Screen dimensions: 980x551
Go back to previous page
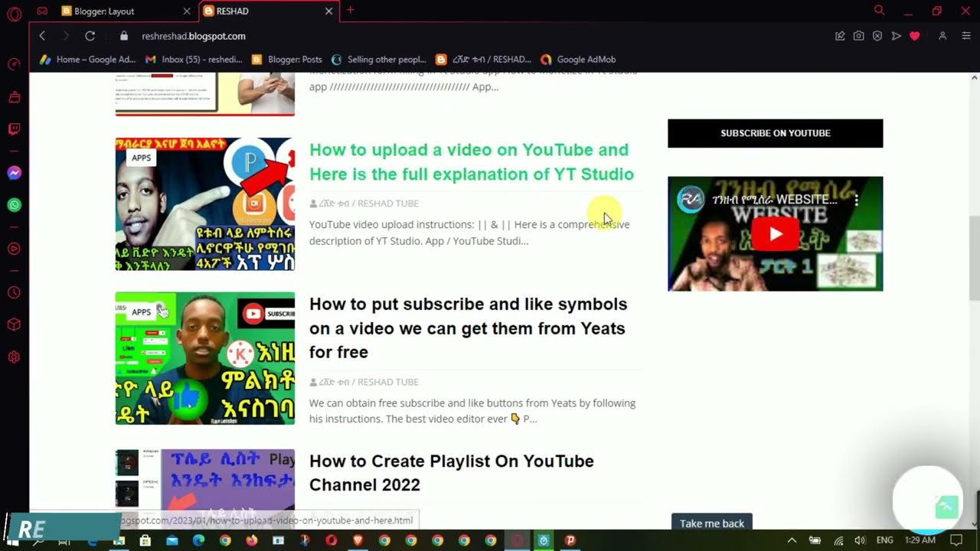click(x=42, y=36)
